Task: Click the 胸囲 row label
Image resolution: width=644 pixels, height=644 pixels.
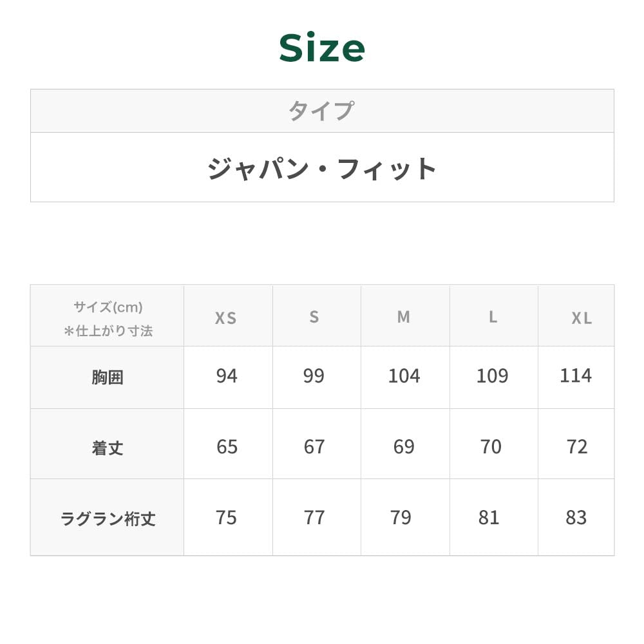Action: click(x=108, y=377)
